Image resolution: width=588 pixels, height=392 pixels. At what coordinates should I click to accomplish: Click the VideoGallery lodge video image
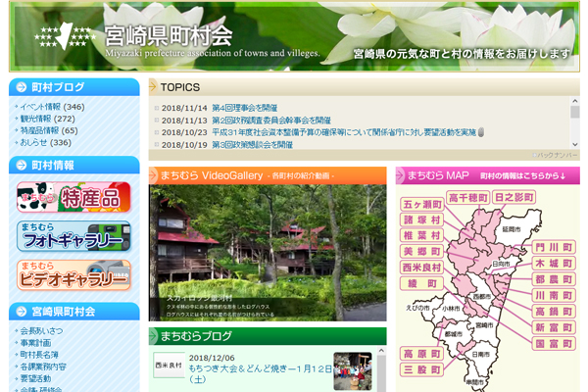[268, 252]
